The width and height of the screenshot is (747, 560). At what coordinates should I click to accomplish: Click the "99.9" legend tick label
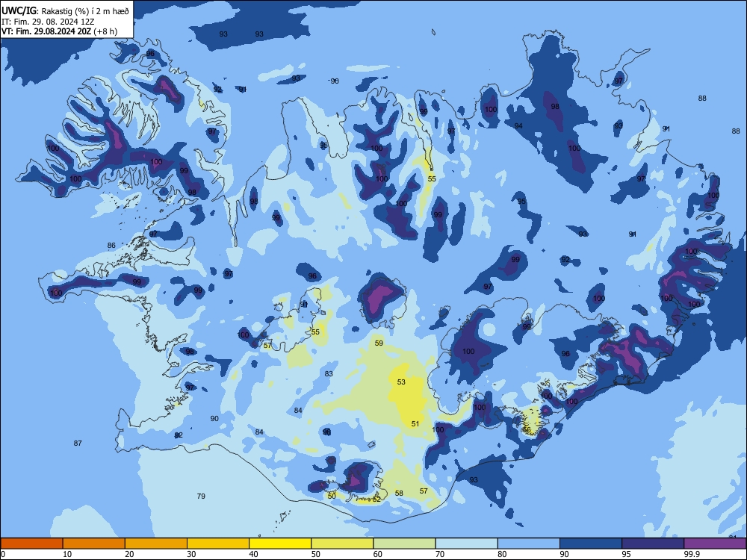(x=691, y=554)
